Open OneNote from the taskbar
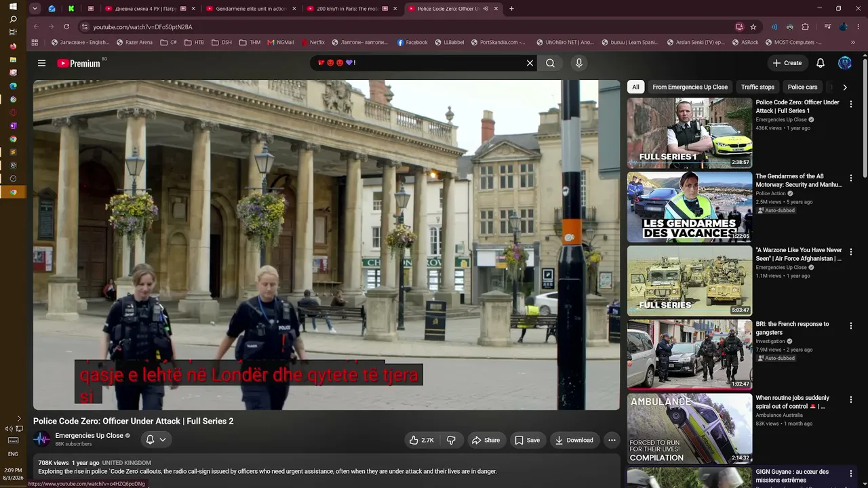This screenshot has height=488, width=868. click(x=13, y=126)
